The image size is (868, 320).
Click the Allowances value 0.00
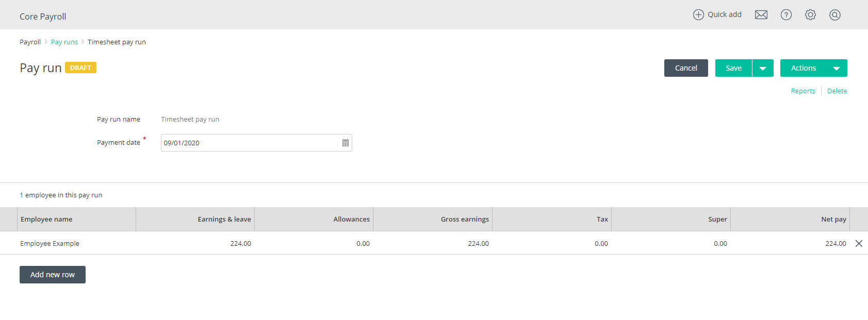(x=363, y=243)
